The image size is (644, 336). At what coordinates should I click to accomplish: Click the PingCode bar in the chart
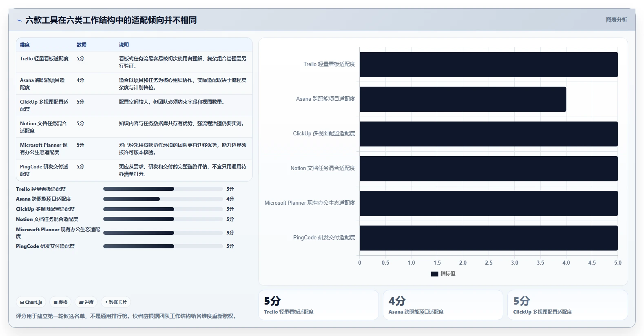click(x=489, y=238)
